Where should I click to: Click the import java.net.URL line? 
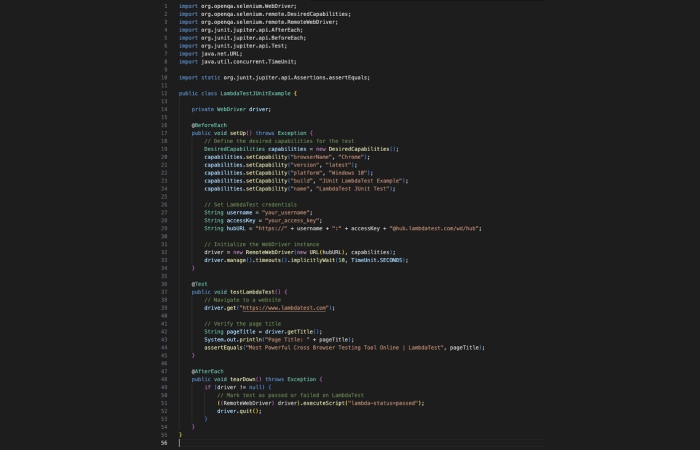click(211, 54)
